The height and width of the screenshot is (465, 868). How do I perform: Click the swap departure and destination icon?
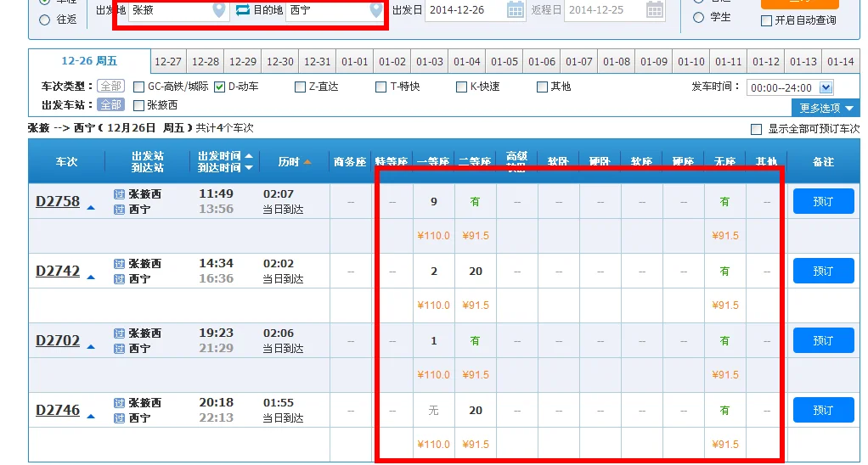point(242,10)
